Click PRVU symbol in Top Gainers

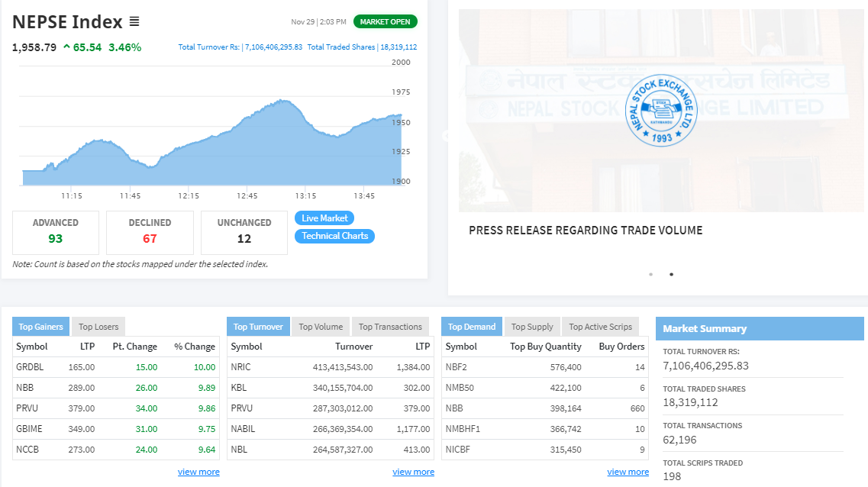[27, 408]
